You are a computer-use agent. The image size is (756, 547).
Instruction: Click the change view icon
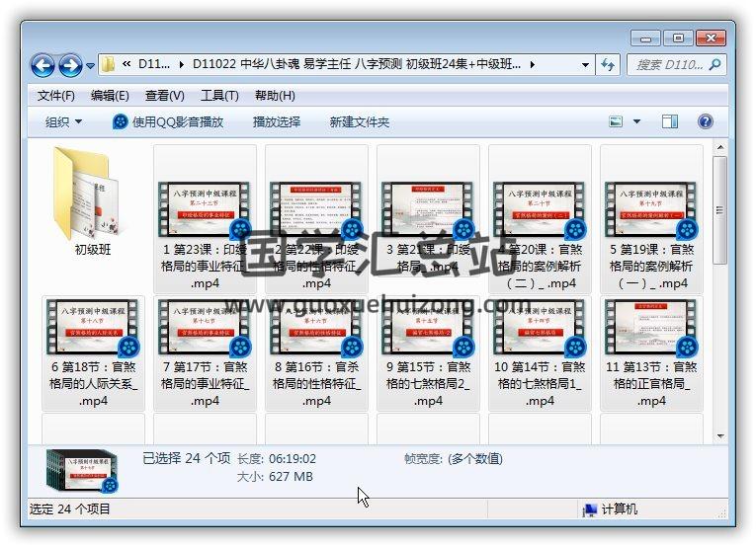[616, 121]
